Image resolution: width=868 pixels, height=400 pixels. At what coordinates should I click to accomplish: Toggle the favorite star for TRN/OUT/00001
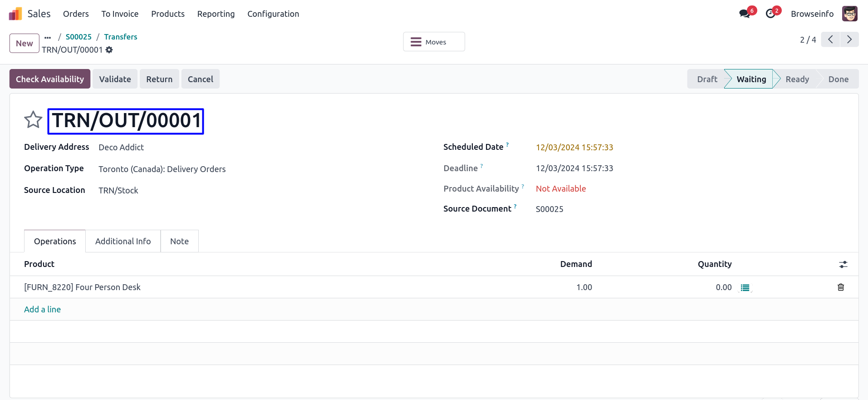coord(33,120)
